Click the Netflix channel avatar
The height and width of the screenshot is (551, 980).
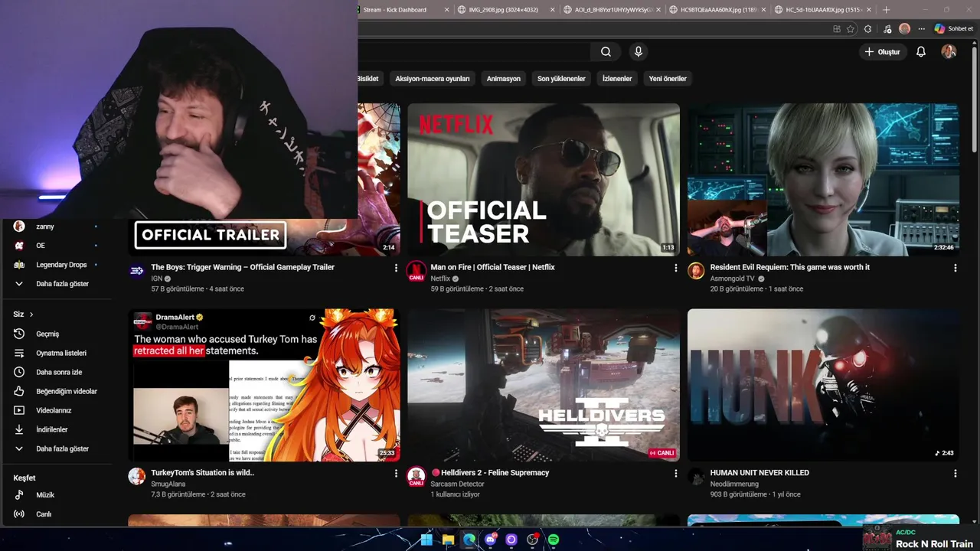[x=416, y=271]
